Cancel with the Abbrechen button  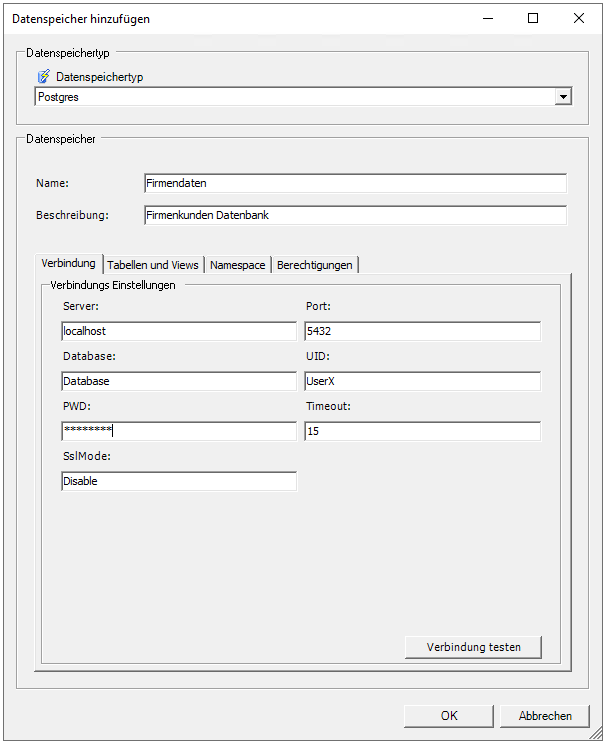(545, 716)
